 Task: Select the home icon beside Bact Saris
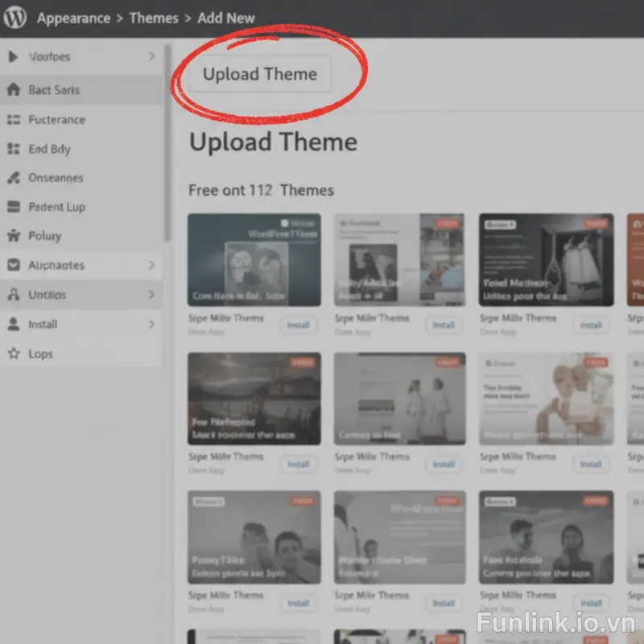(12, 90)
